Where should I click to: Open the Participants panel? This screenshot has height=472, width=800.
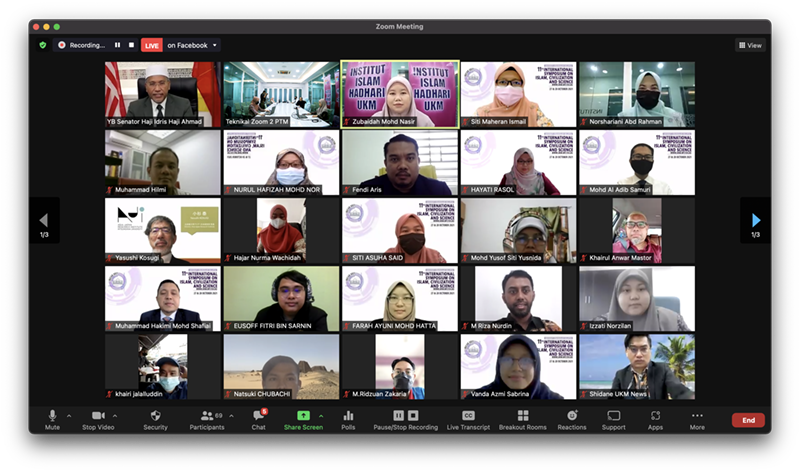click(x=207, y=418)
